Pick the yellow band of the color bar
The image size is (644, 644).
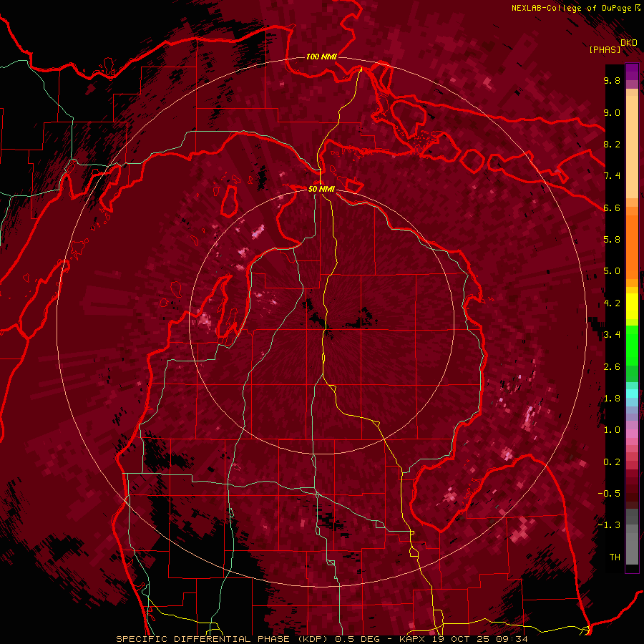[632, 306]
